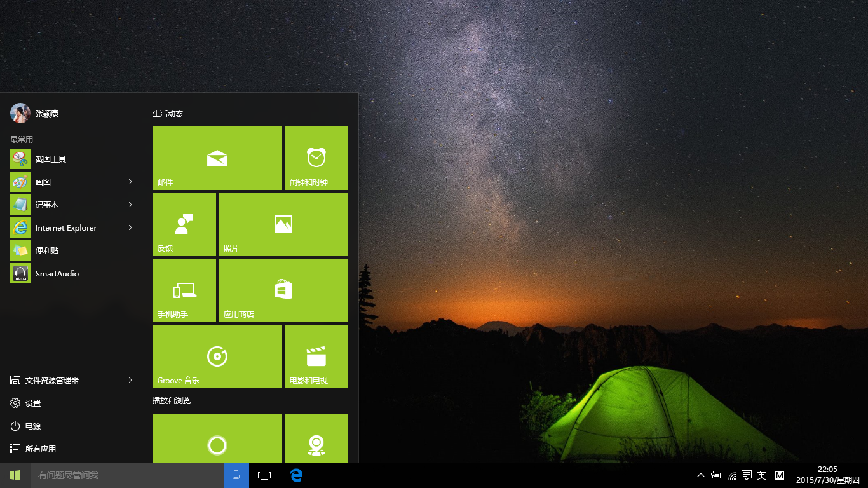Click the 生活动态 group heading
Screen dimensions: 868x488
click(x=168, y=114)
